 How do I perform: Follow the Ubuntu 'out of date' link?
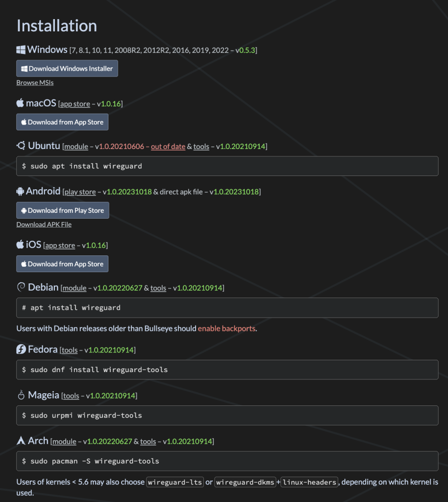pos(168,147)
